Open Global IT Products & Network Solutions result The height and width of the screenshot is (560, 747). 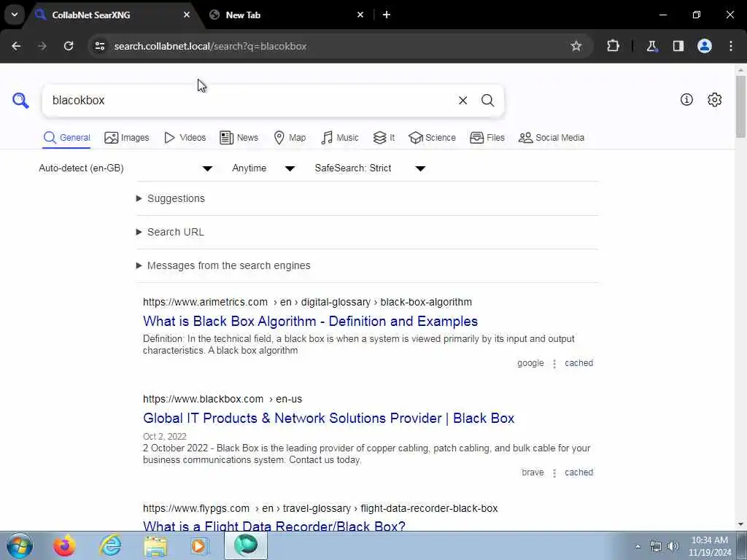(329, 418)
